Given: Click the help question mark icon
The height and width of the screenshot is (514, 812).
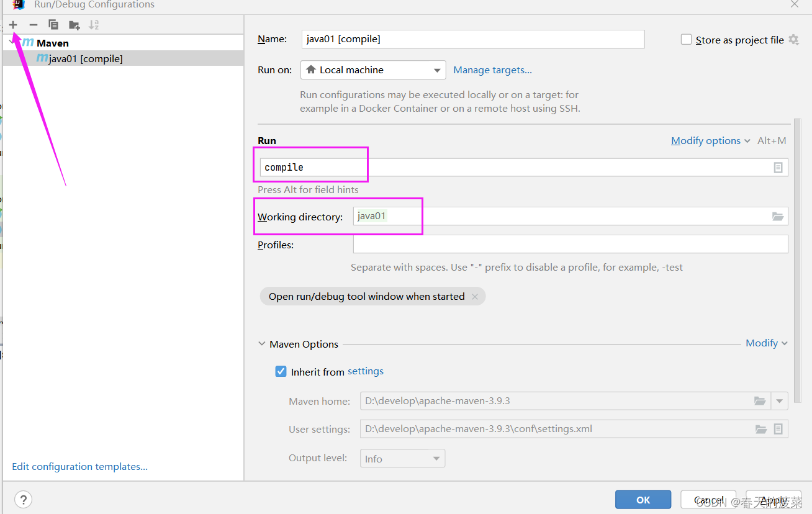Looking at the screenshot, I should pyautogui.click(x=23, y=499).
